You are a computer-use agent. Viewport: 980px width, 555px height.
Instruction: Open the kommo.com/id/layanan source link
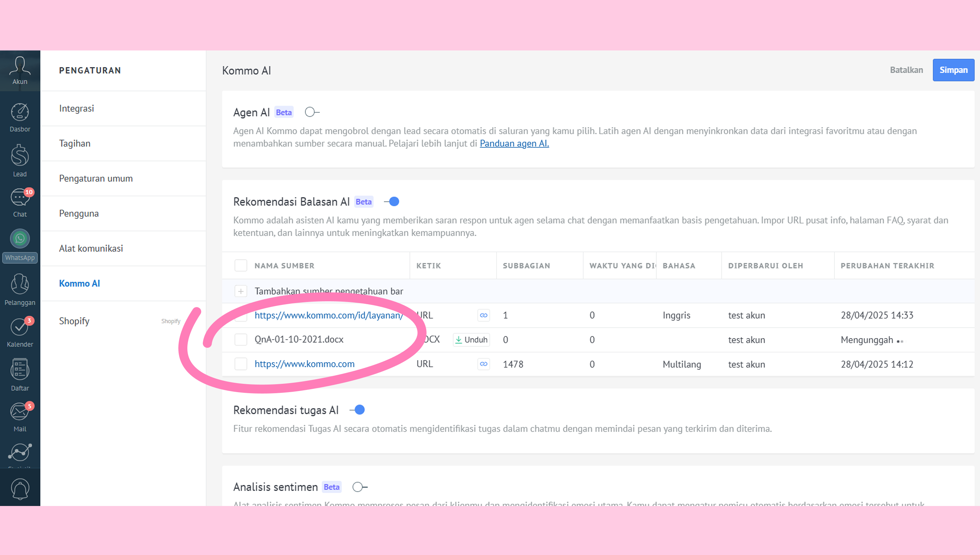tap(329, 315)
